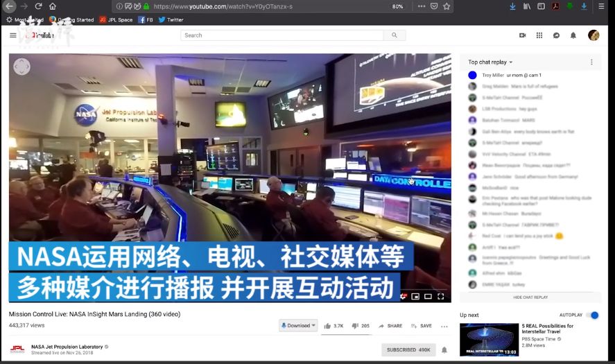This screenshot has width=615, height=364.
Task: Reload the page with the refresh icon
Action: [38, 6]
